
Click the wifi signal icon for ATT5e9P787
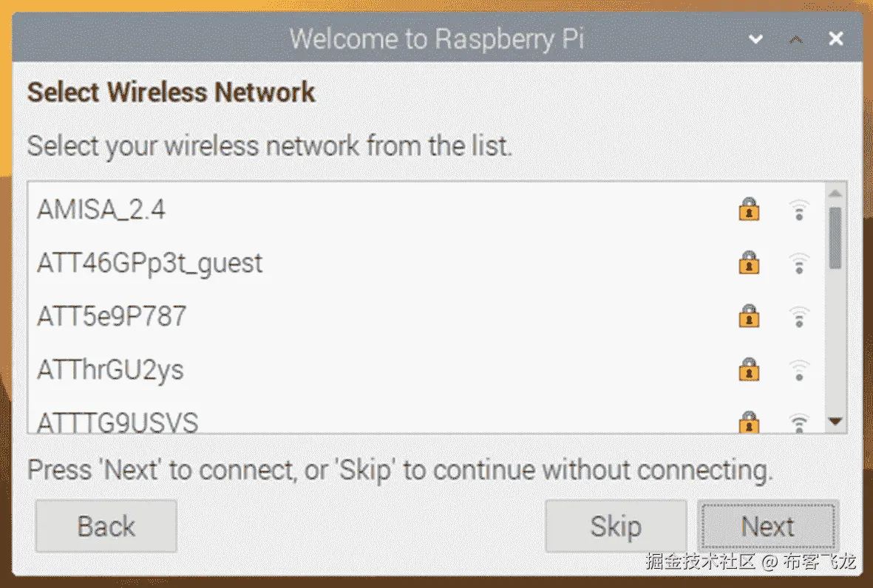tap(798, 317)
